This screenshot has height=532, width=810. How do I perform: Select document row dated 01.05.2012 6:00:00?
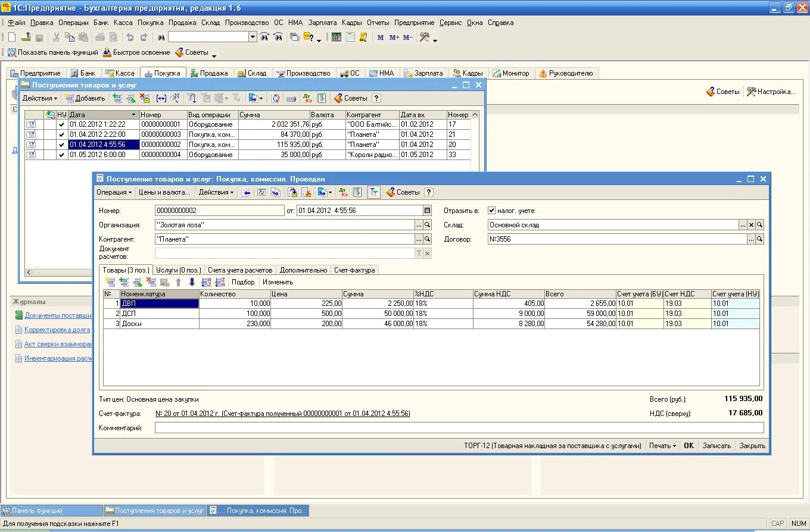247,155
